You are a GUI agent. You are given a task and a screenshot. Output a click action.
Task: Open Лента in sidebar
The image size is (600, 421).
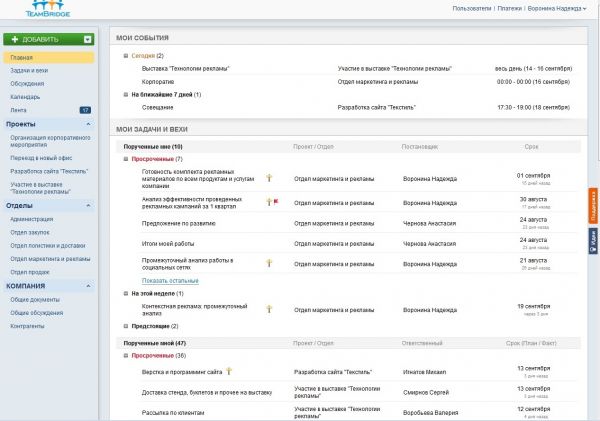[x=18, y=110]
